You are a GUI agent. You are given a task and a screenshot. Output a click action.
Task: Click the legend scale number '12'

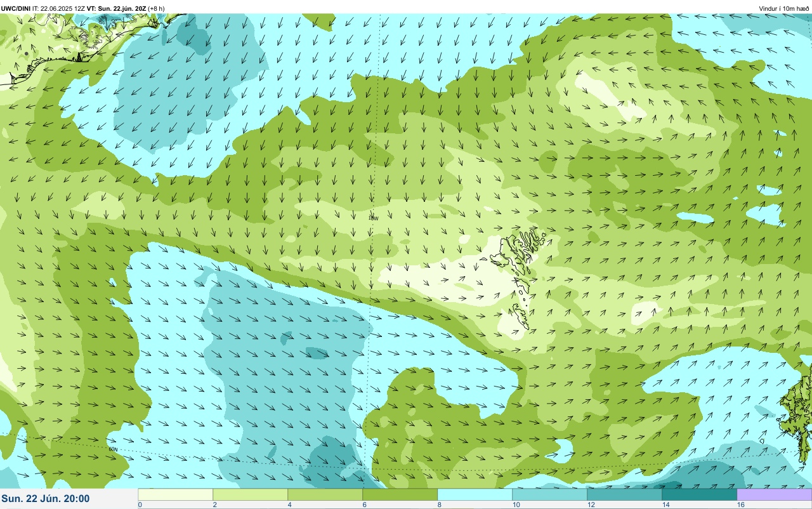(x=591, y=505)
